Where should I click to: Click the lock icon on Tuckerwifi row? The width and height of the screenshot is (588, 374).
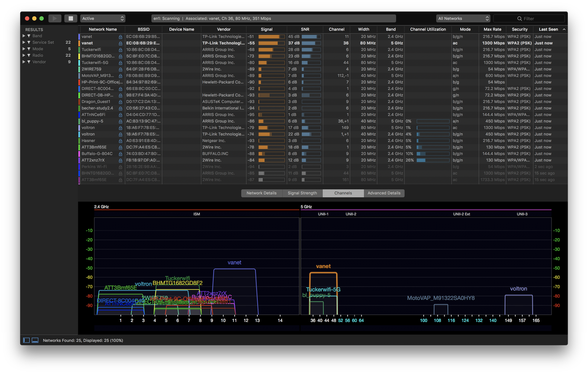tap(121, 50)
